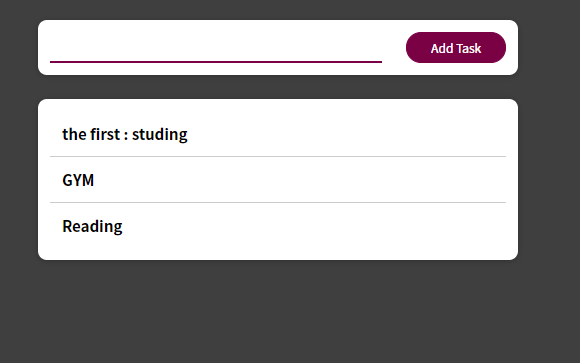Click the words 'the first' in list

click(91, 134)
